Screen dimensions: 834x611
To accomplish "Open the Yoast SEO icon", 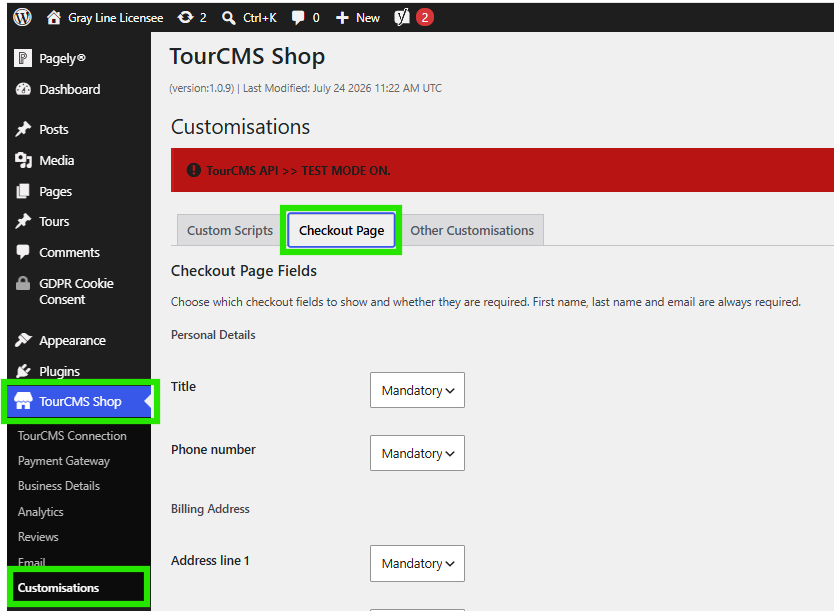I will click(402, 18).
